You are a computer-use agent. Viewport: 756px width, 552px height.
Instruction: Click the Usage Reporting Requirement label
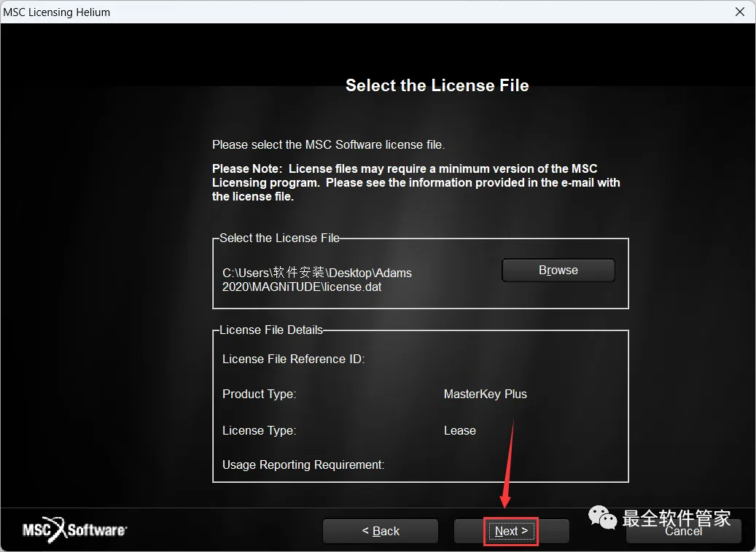point(303,464)
